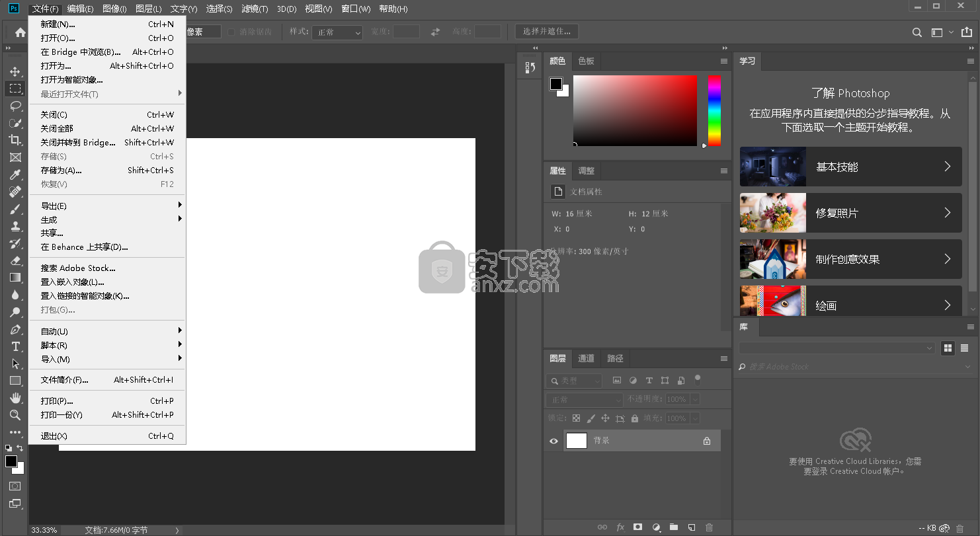Select the History Brush tool
980x536 pixels.
(x=15, y=243)
